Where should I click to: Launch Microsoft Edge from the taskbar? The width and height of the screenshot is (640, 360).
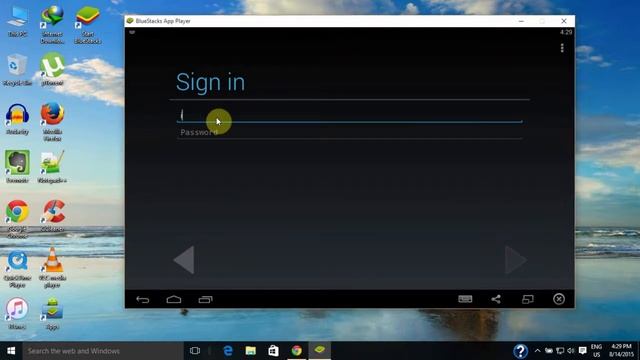coord(228,351)
